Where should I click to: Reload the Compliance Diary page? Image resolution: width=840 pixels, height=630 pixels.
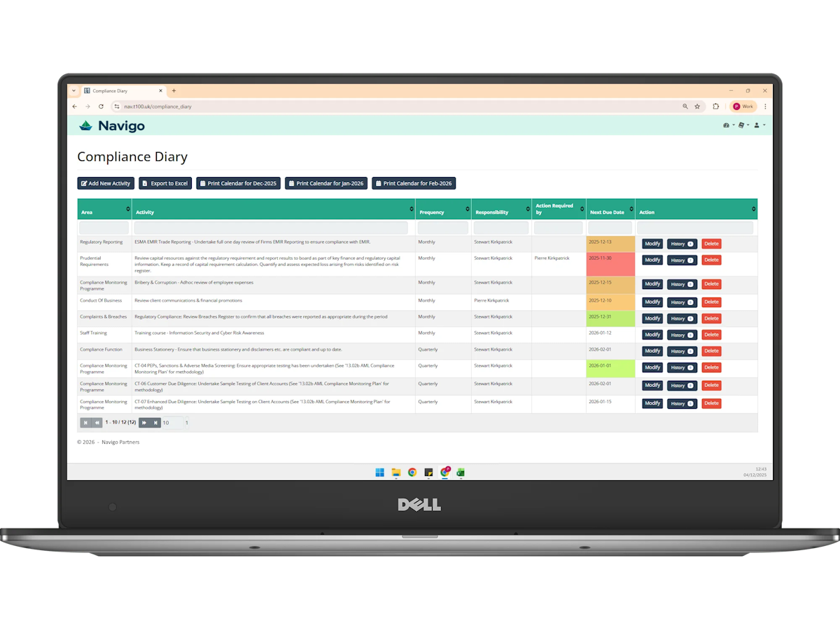click(101, 106)
